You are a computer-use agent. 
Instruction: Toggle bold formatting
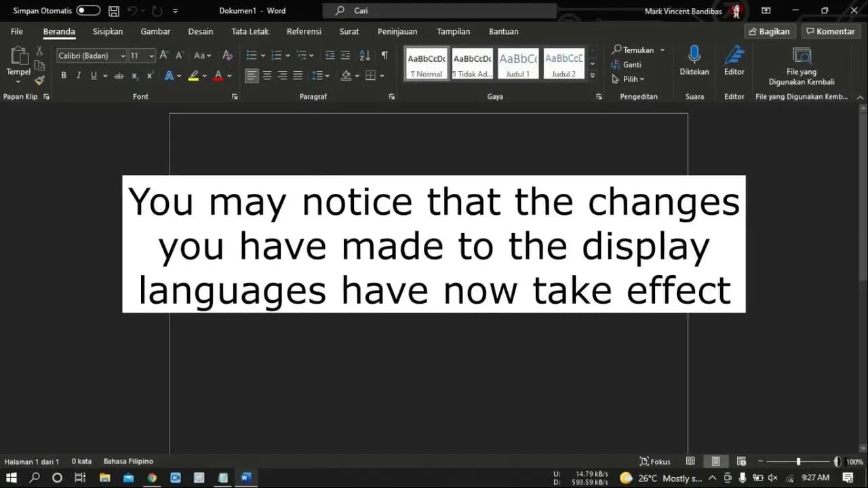point(64,76)
